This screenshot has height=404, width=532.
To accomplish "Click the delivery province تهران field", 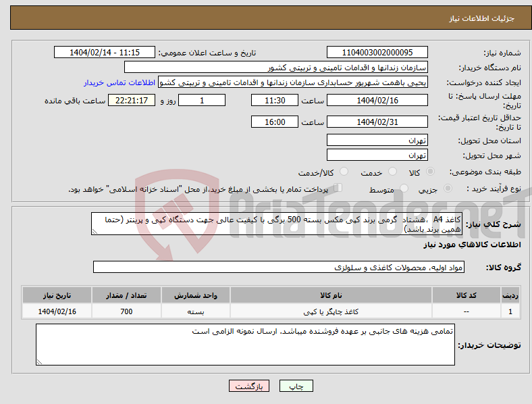I will [377, 140].
